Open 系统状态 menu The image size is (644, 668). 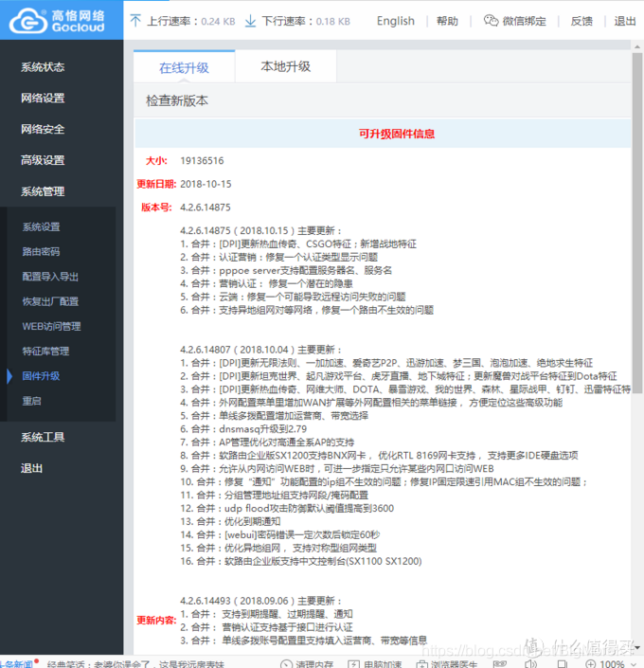(43, 67)
